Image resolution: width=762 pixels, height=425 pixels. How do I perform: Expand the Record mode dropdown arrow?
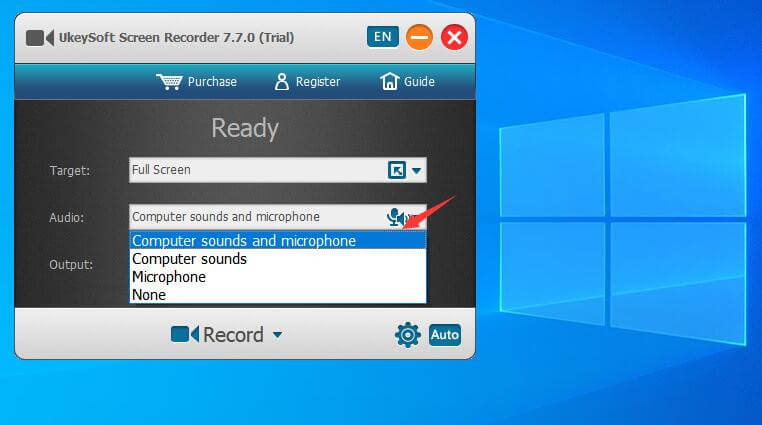[x=277, y=335]
